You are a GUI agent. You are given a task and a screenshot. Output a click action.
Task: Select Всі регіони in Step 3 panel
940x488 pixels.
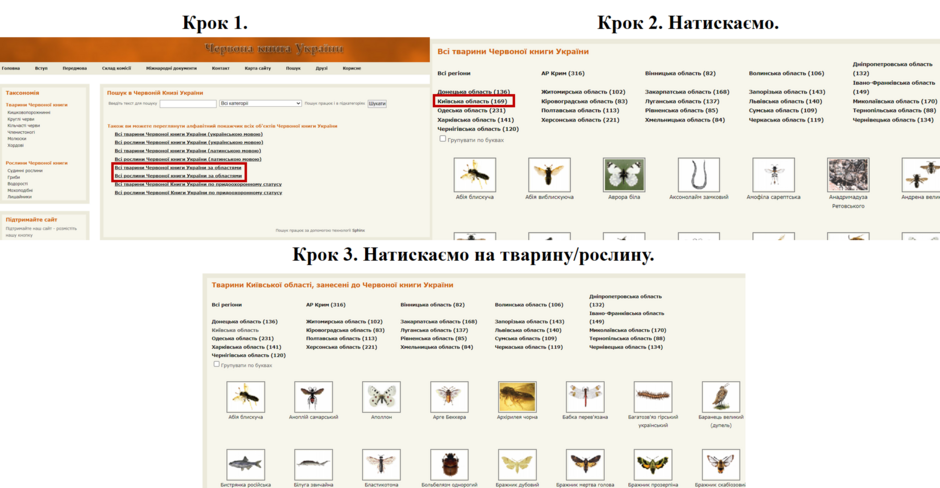(227, 305)
